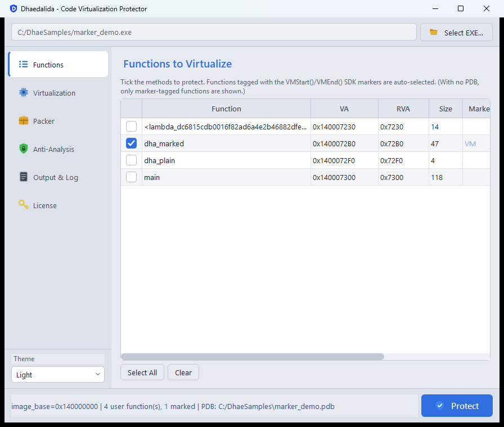Select the Functions section label
This screenshot has height=427, width=504.
pos(48,65)
